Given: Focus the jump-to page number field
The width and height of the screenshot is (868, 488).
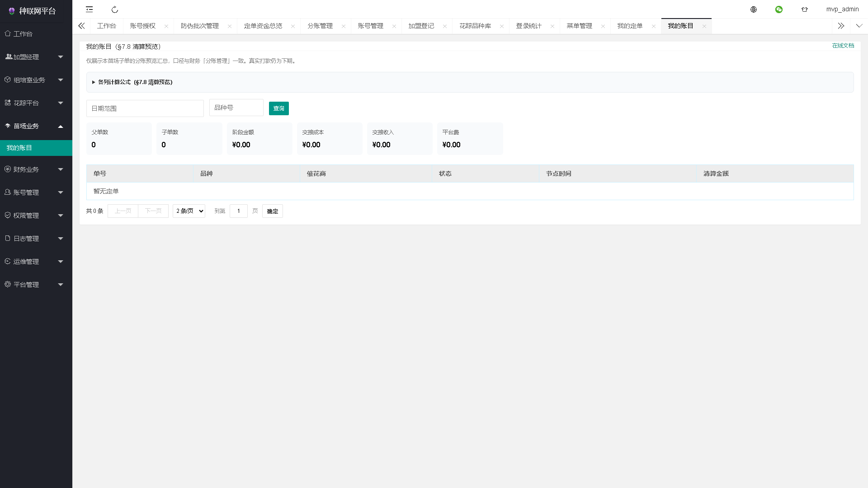Looking at the screenshot, I should coord(239,211).
